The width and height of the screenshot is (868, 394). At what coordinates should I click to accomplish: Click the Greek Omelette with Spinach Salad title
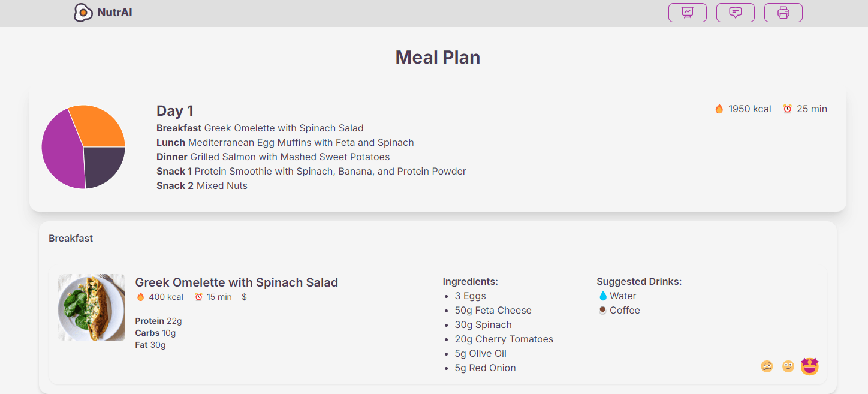237,282
